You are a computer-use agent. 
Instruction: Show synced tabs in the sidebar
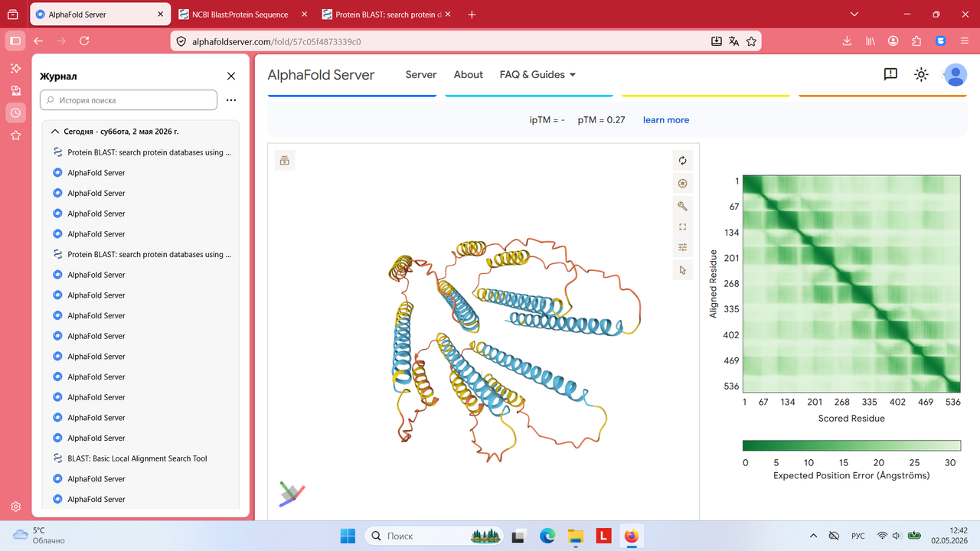(x=15, y=90)
